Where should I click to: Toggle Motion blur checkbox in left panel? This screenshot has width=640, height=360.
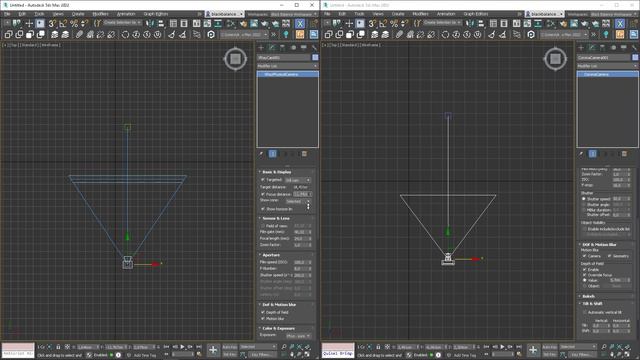pyautogui.click(x=263, y=319)
